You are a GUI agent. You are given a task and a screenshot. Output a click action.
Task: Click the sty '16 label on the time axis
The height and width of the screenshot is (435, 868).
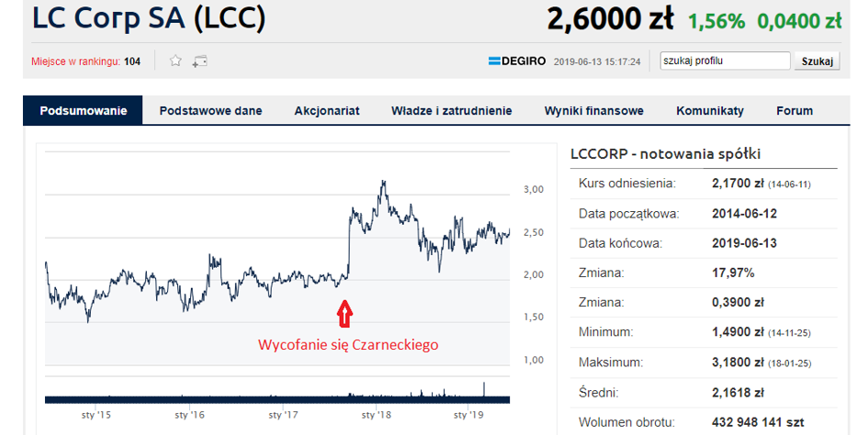(189, 415)
